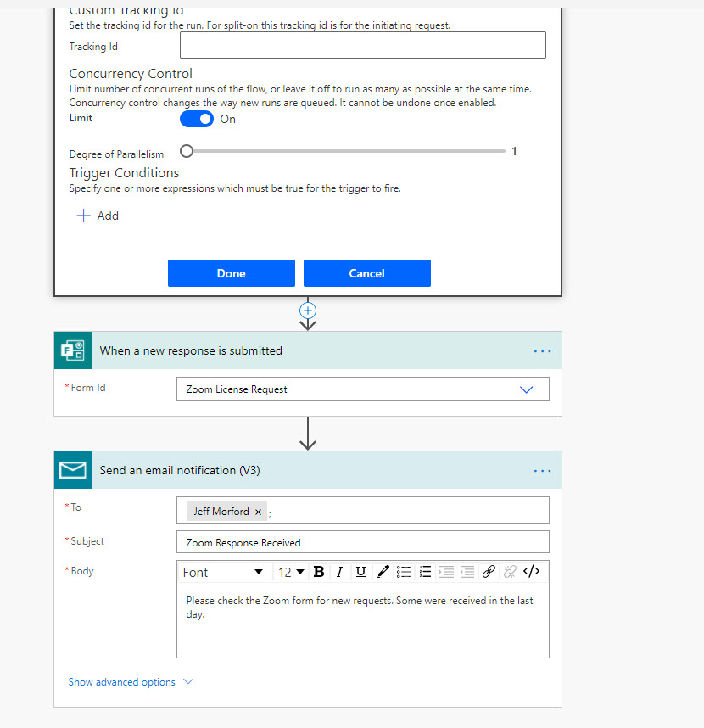Open the Form Id dropdown
Viewport: 704px width, 728px height.
coord(526,389)
